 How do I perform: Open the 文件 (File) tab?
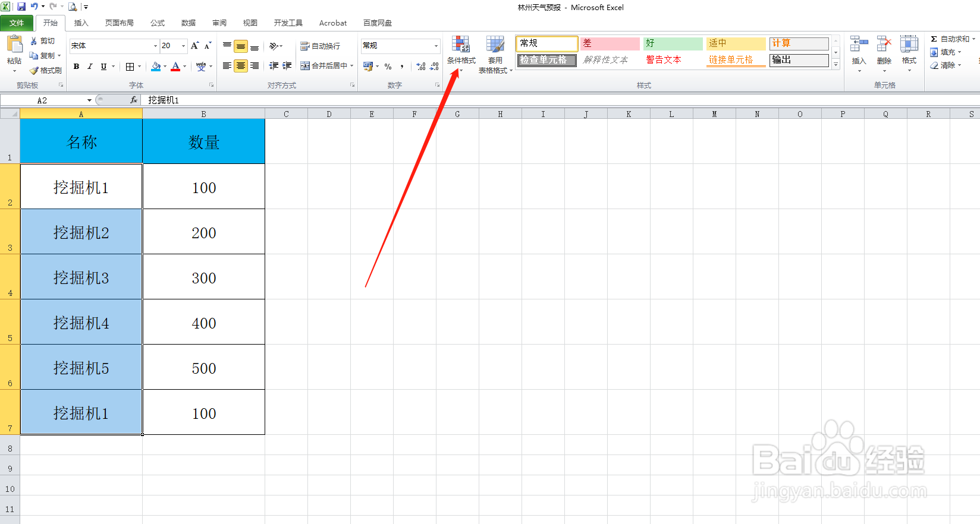[17, 23]
